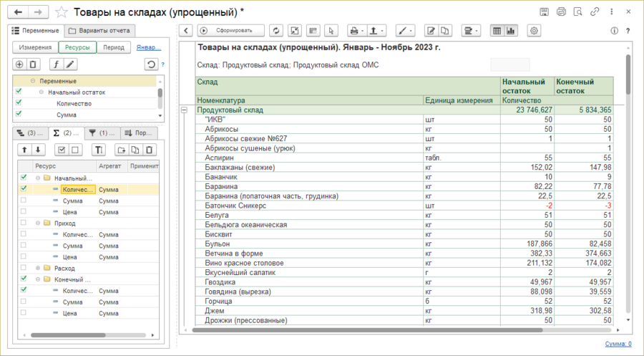Click the copy pages icon in report toolbar
This screenshot has height=356, width=644.
(x=445, y=30)
